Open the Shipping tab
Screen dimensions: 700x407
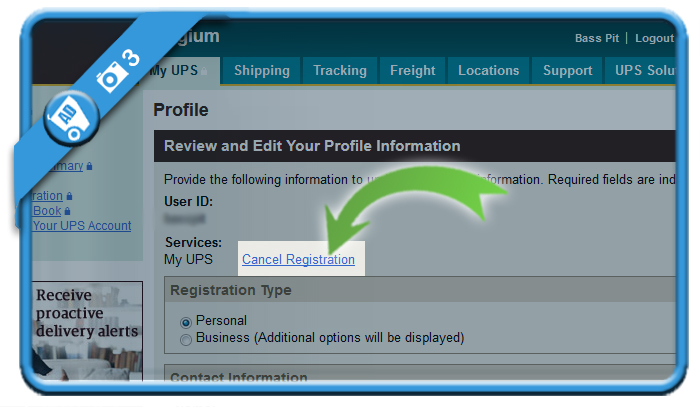pyautogui.click(x=262, y=71)
